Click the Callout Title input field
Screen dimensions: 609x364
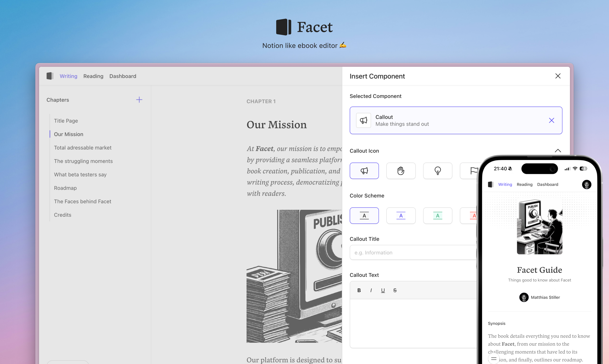(x=414, y=252)
